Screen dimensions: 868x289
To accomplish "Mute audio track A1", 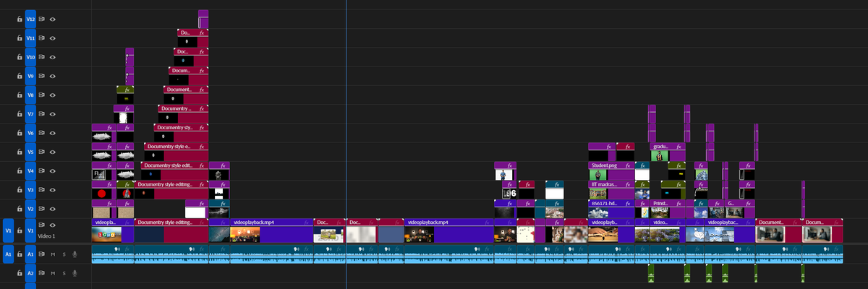I will [53, 254].
